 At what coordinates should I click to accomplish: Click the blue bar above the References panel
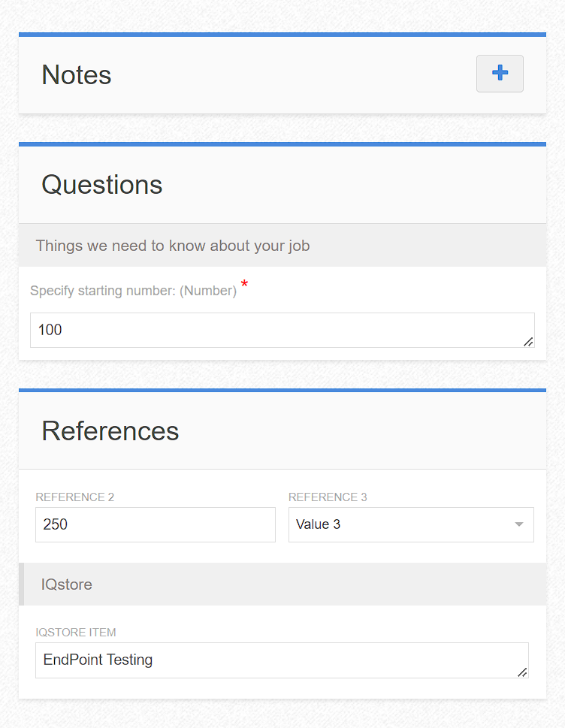point(282,391)
